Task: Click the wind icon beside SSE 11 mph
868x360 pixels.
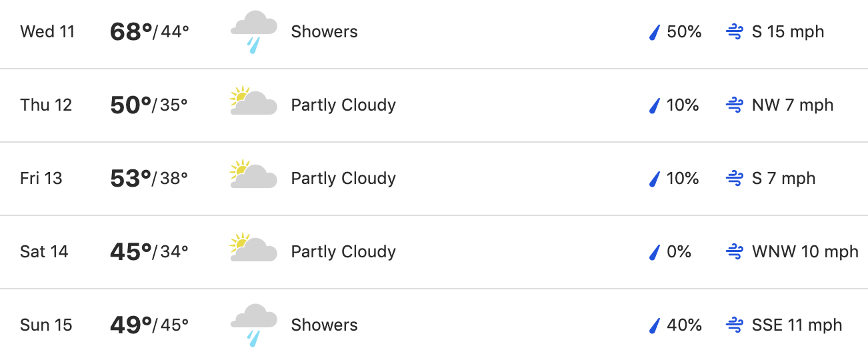Action: pyautogui.click(x=734, y=325)
